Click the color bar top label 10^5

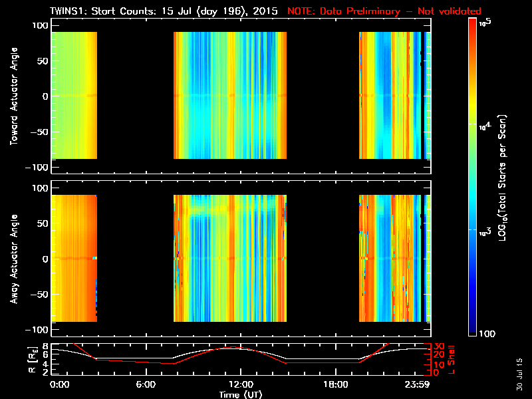[485, 23]
